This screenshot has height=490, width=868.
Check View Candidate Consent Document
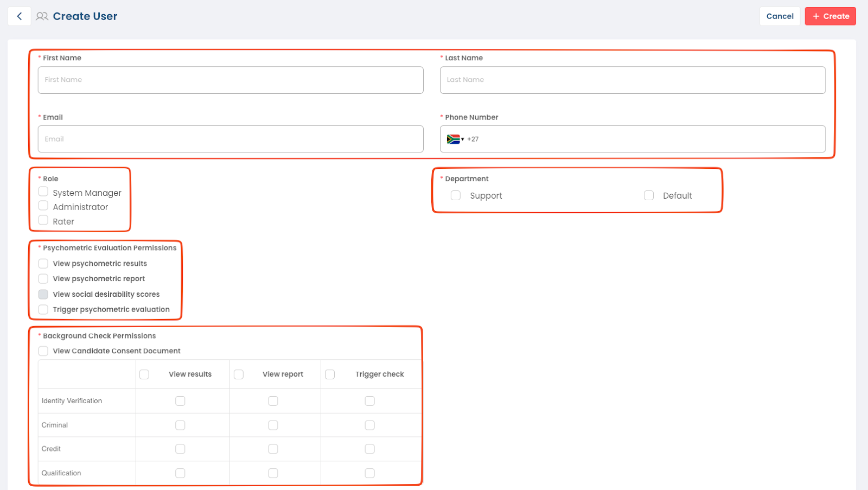[43, 351]
